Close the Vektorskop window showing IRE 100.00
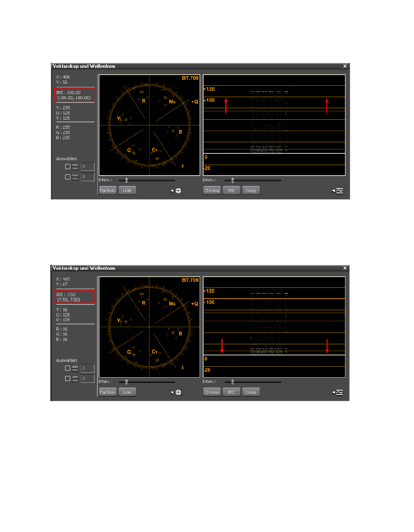This screenshot has width=414, height=532. (x=345, y=66)
